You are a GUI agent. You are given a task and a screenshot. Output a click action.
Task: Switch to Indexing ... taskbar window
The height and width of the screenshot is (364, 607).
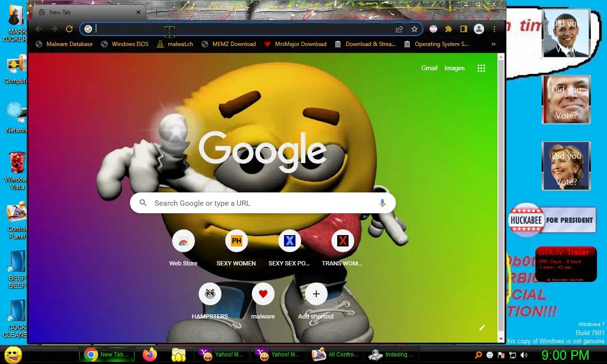pos(392,355)
